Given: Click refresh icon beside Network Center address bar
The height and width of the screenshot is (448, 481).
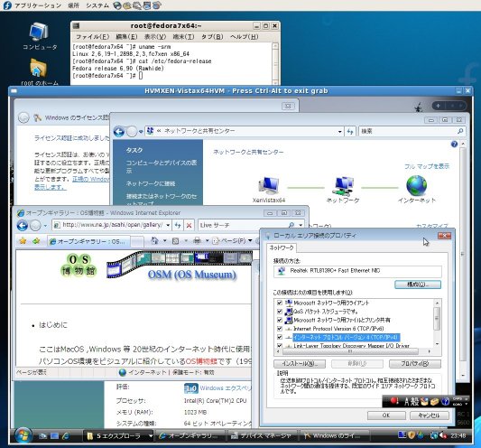Looking at the screenshot, I should [350, 132].
